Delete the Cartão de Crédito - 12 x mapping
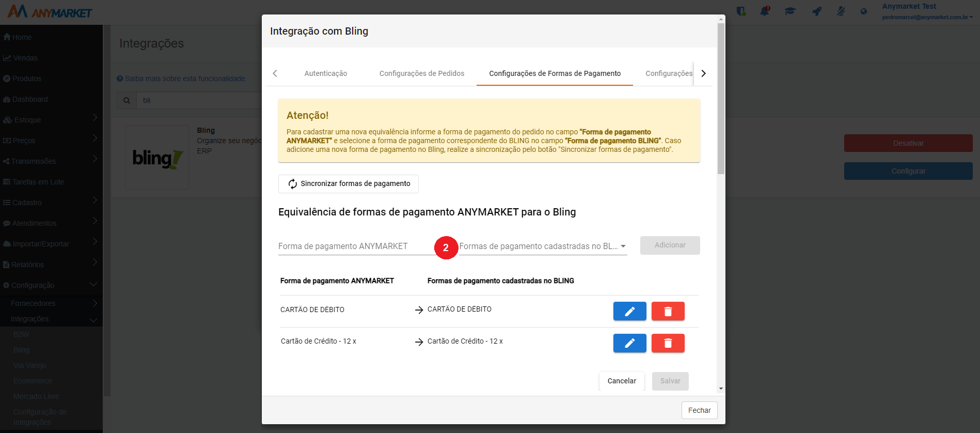 click(668, 343)
